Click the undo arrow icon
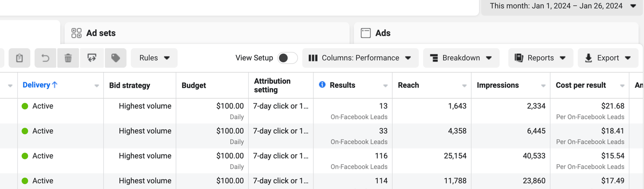Image resolution: width=644 pixels, height=189 pixels. pyautogui.click(x=45, y=58)
